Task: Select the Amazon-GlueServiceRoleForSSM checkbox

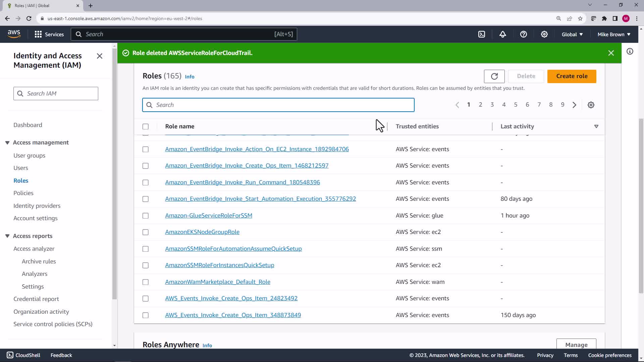Action: click(145, 216)
